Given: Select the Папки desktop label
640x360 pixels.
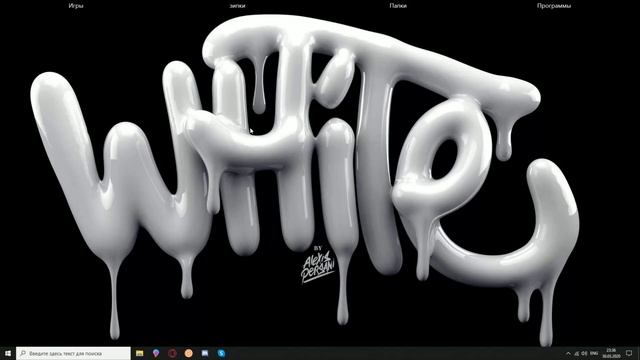Looking at the screenshot, I should click(x=398, y=6).
